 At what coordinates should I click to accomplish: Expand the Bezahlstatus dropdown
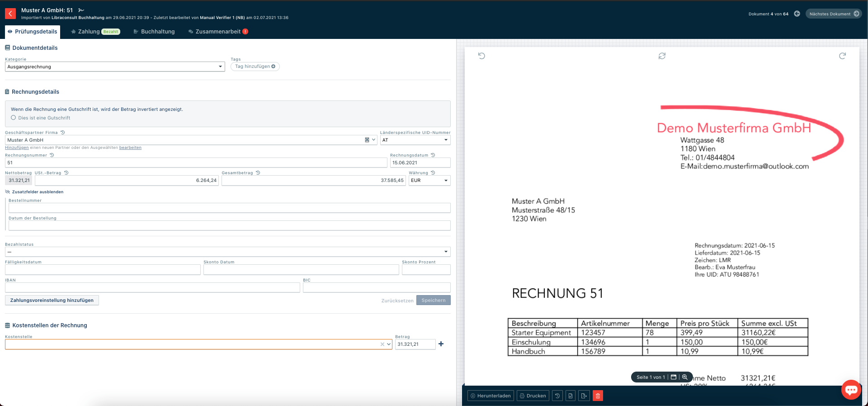(227, 252)
